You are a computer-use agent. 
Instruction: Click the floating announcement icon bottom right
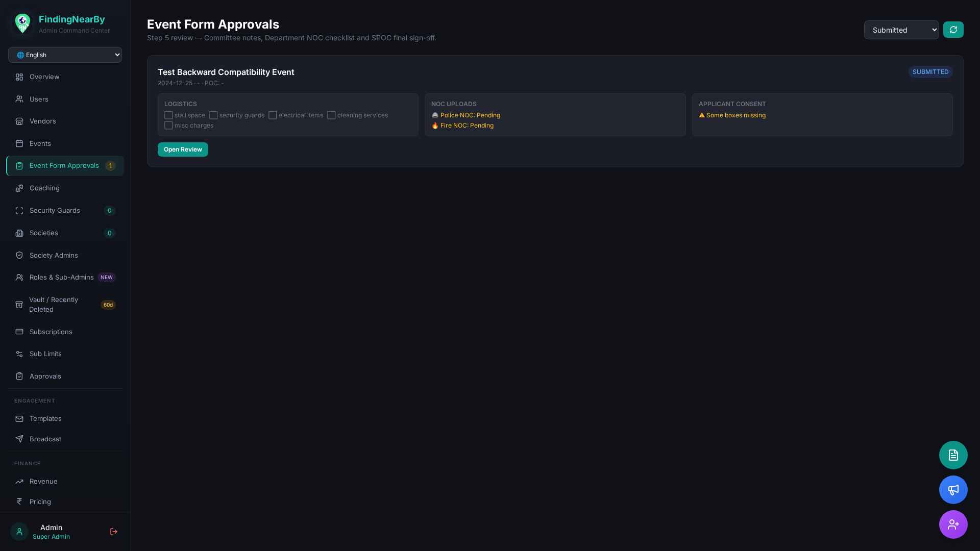[953, 489]
